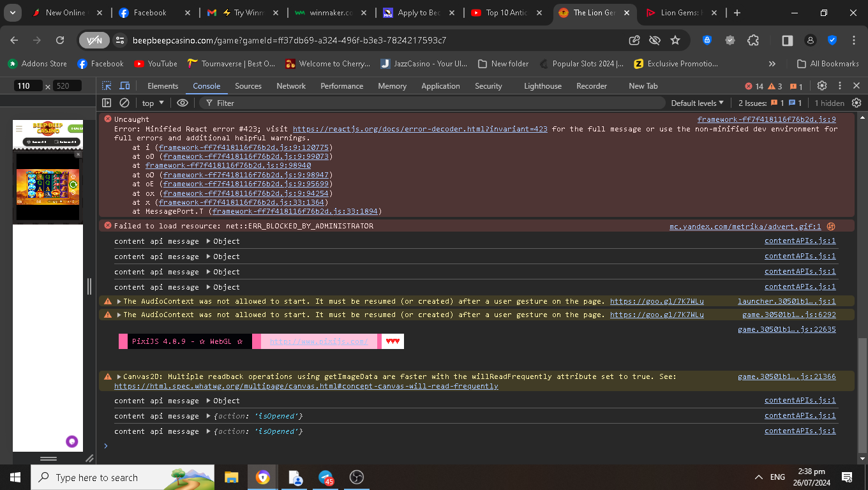868x490 pixels.
Task: Clear the console with the circle-slash icon
Action: coord(124,103)
